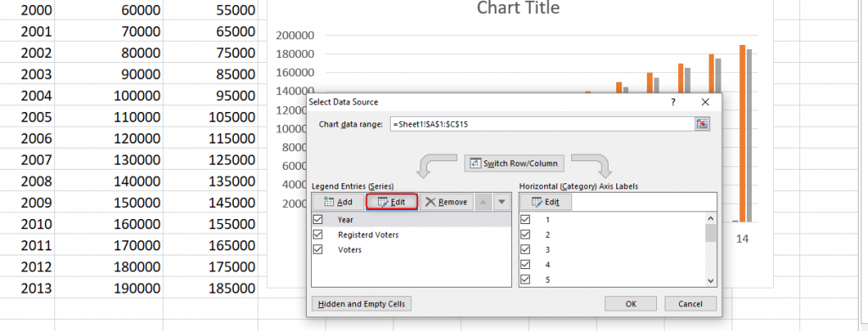Image resolution: width=868 pixels, height=331 pixels.
Task: Uncheck category label 4 checkbox
Action: [526, 265]
